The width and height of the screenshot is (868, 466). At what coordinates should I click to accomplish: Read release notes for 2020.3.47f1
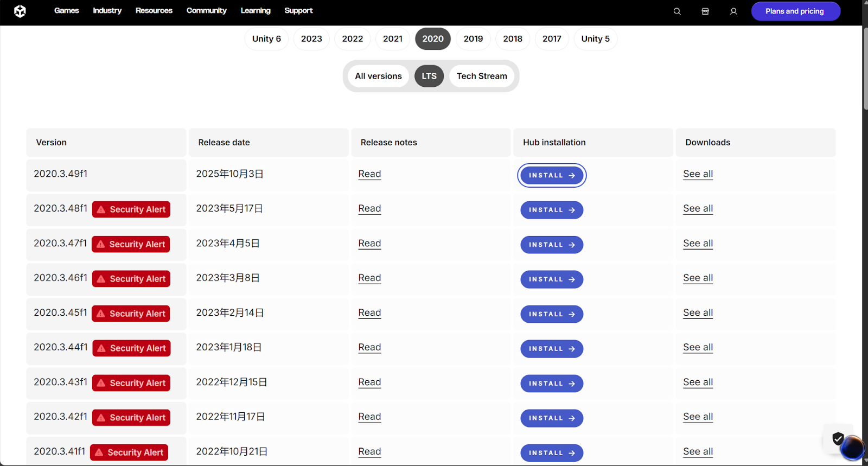pos(369,244)
